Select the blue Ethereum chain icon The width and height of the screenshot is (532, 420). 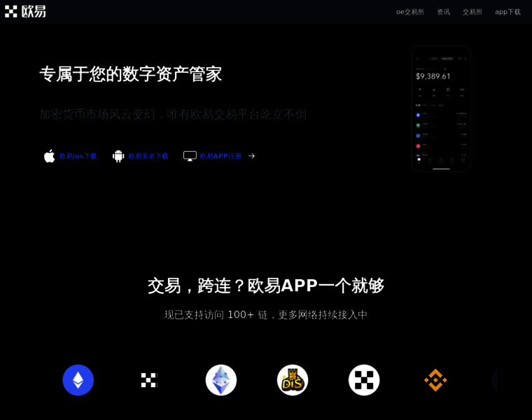tap(78, 380)
